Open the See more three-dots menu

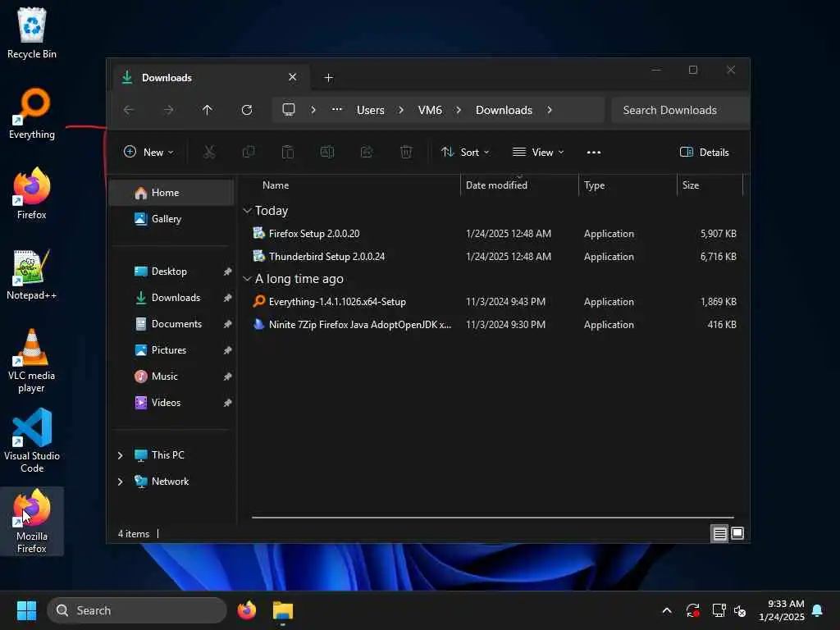click(594, 153)
